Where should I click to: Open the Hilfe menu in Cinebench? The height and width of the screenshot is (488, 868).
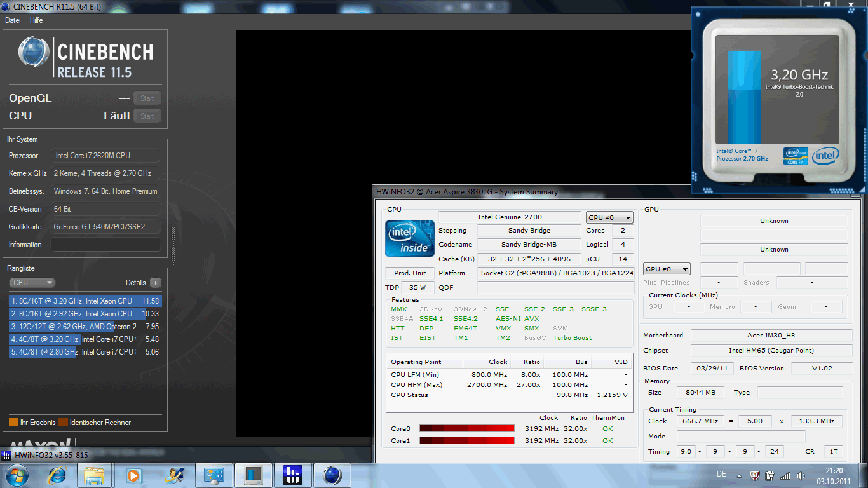36,20
